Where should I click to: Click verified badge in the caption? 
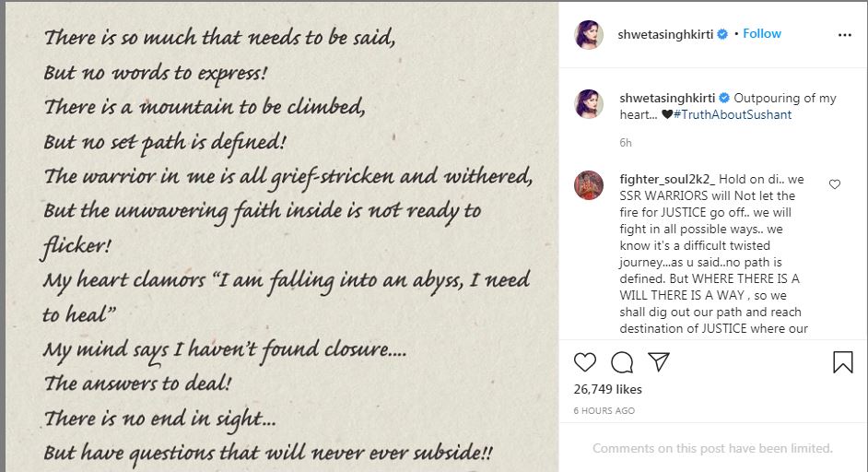724,98
